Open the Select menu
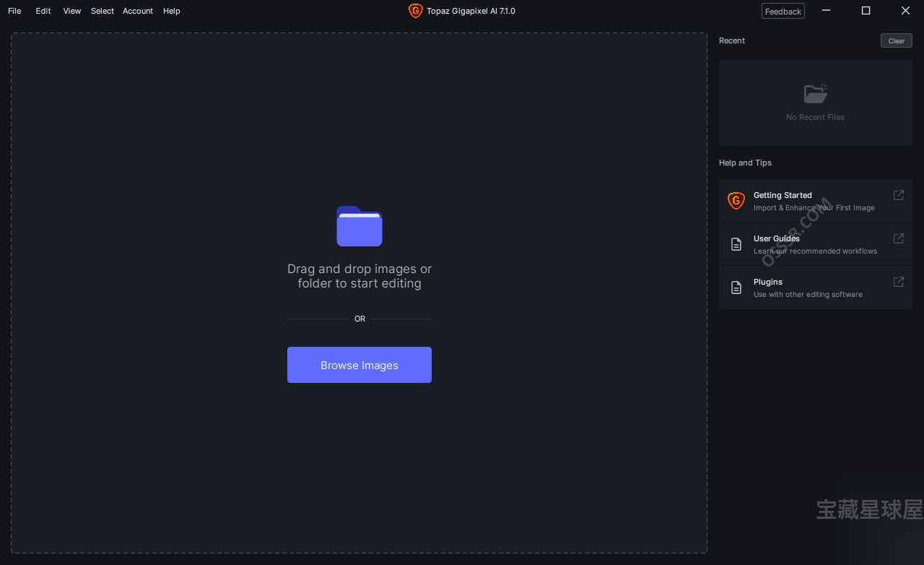Viewport: 924px width, 565px height. pos(103,11)
